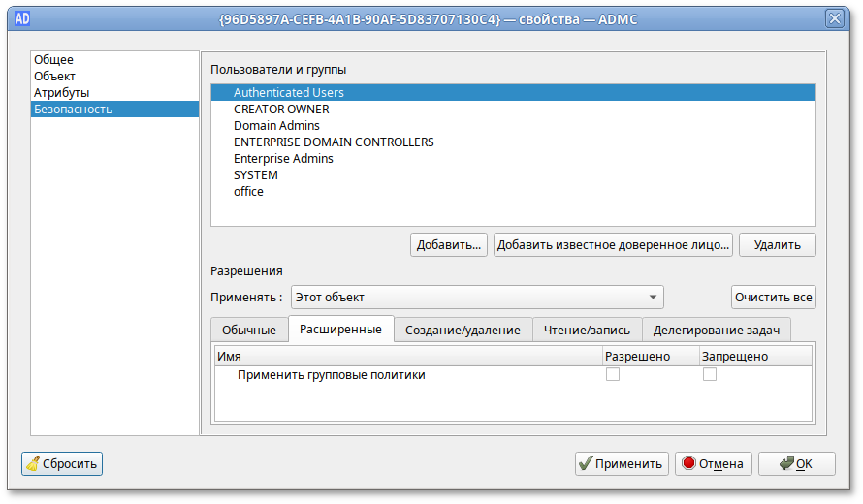Click the Очистить все button
The image size is (863, 504).
point(773,298)
